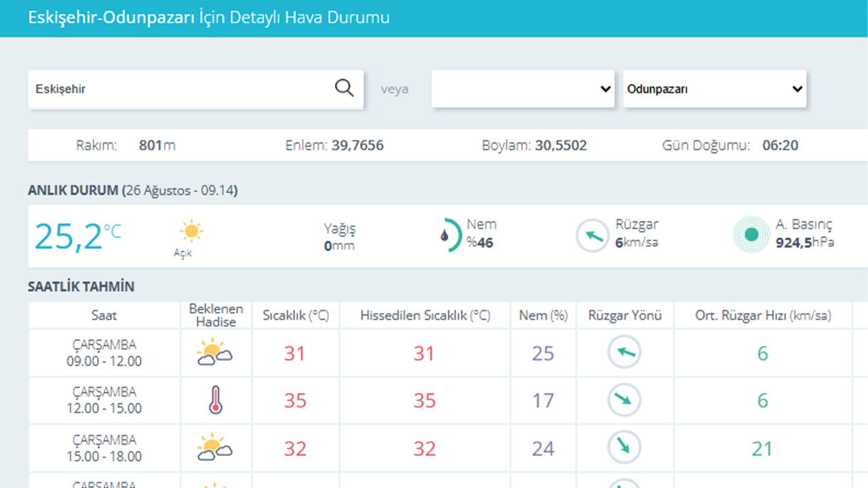Image resolution: width=868 pixels, height=488 pixels.
Task: Click the Rüzgar 6km/sa value
Action: [637, 242]
